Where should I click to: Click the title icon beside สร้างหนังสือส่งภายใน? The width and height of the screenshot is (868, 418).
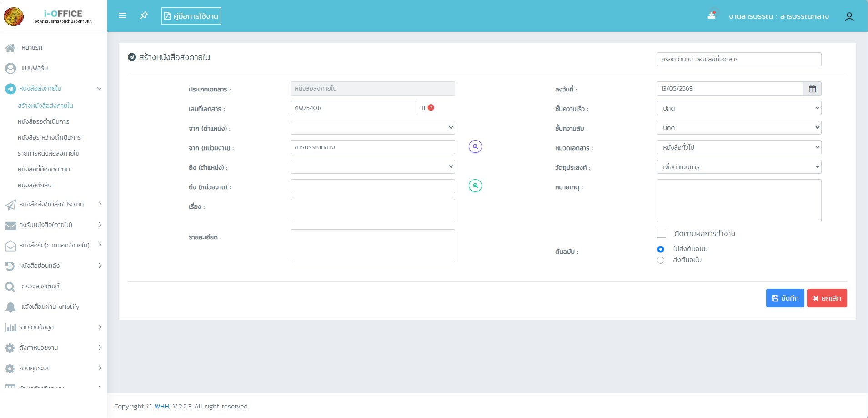click(x=132, y=57)
